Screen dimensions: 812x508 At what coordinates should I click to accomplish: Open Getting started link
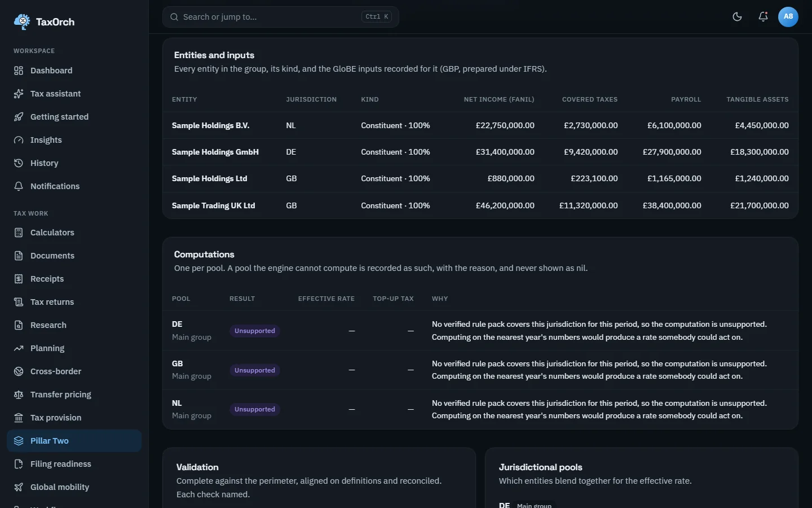coord(74,117)
